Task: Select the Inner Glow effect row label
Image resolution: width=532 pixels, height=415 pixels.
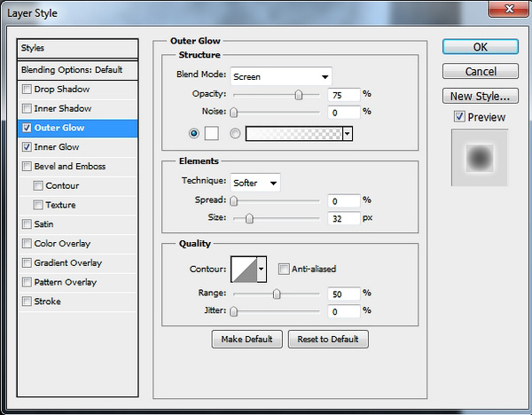Action: (x=57, y=147)
